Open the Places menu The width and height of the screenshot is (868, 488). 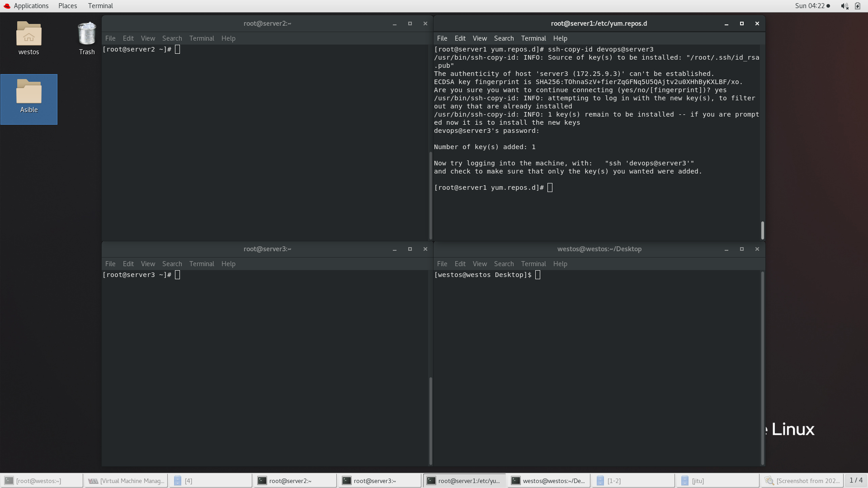[x=67, y=6]
